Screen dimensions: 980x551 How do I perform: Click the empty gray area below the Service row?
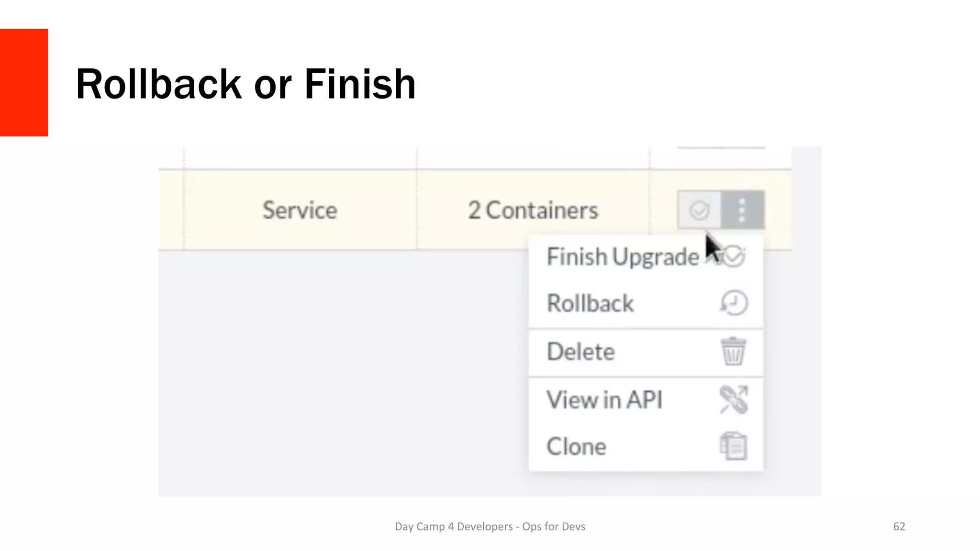coord(335,373)
